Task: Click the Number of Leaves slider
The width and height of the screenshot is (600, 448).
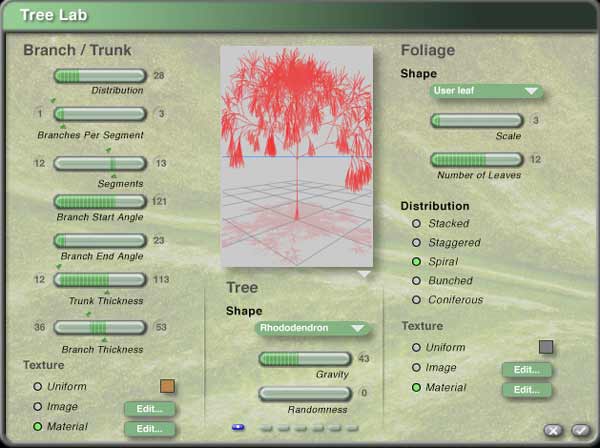Action: (x=477, y=160)
